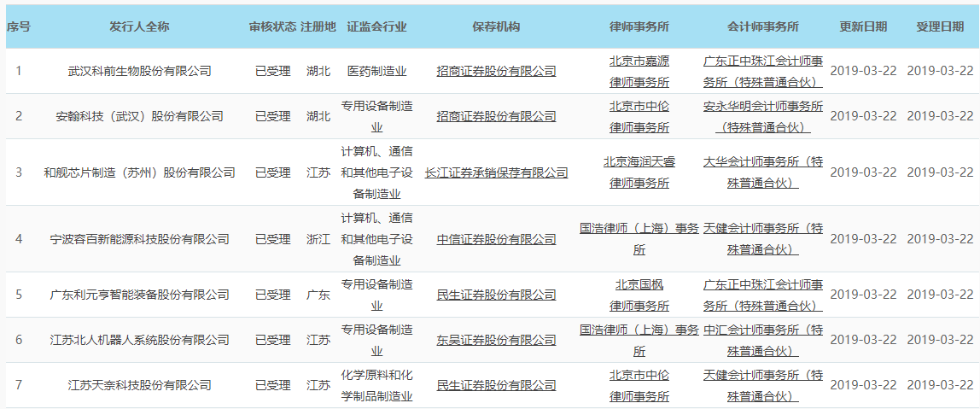Click 已受理 status in 武汉科前生物 row
Screen dimensions: 980x409
tap(272, 71)
